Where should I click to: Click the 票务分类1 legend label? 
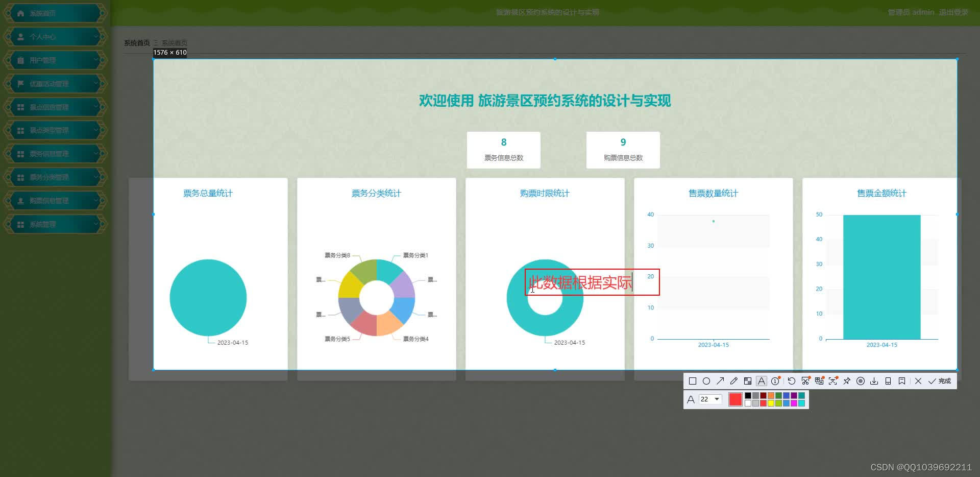tap(415, 255)
